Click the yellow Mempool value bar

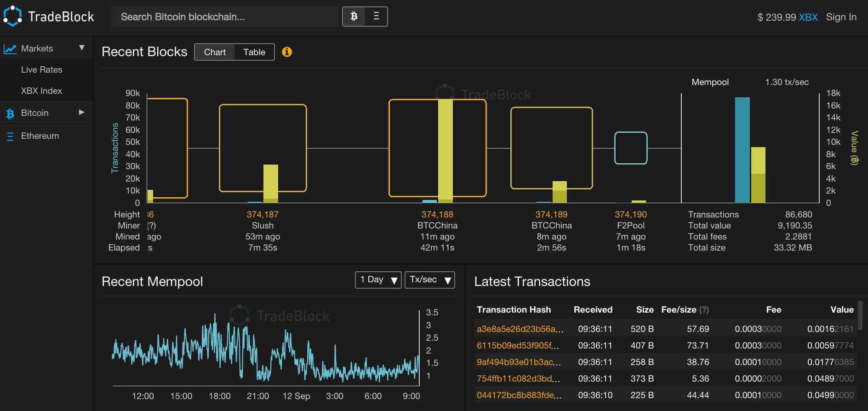coord(758,175)
